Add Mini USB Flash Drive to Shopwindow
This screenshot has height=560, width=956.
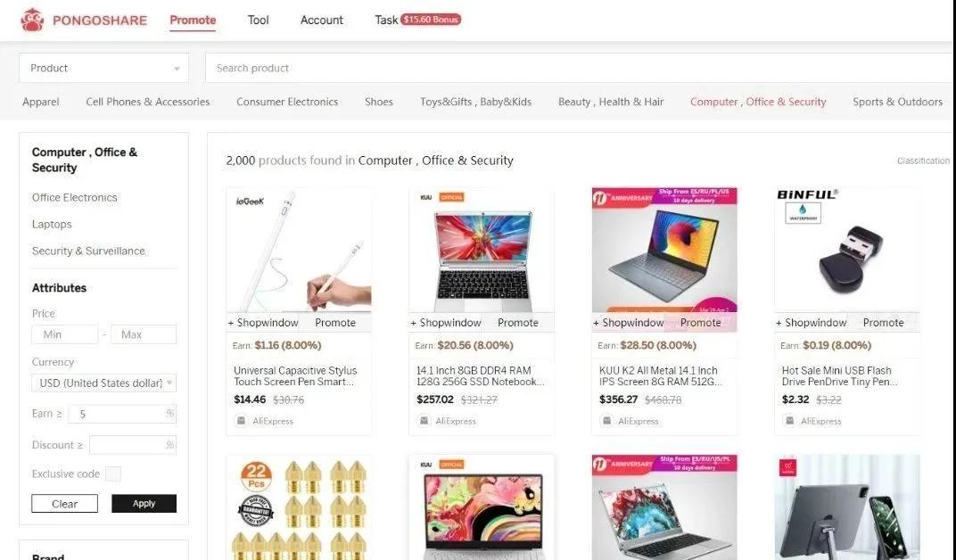coord(811,322)
